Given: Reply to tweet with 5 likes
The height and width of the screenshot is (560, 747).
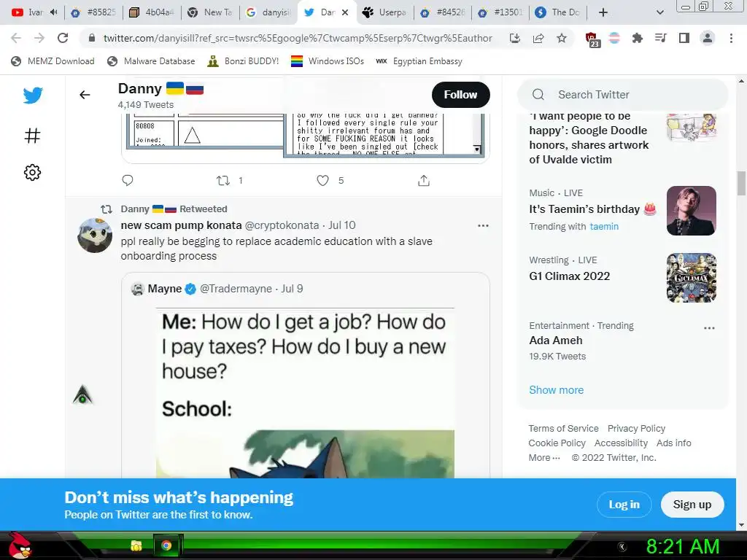Looking at the screenshot, I should coord(128,181).
